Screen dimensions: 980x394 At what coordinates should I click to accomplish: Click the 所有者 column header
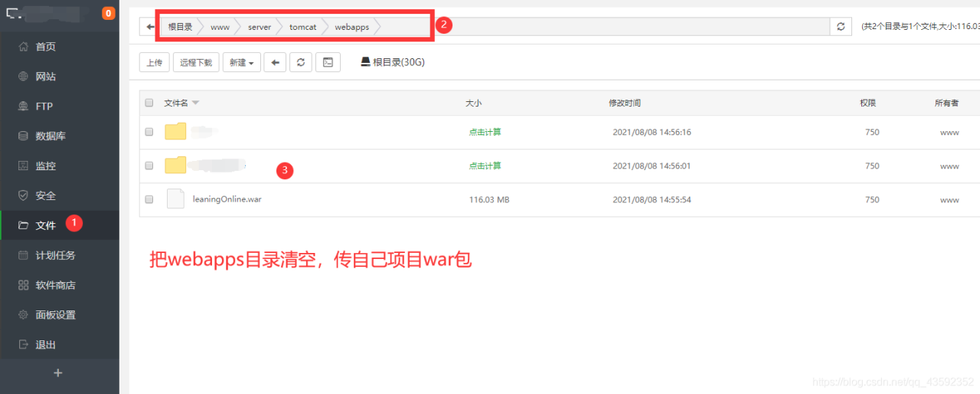pos(946,103)
